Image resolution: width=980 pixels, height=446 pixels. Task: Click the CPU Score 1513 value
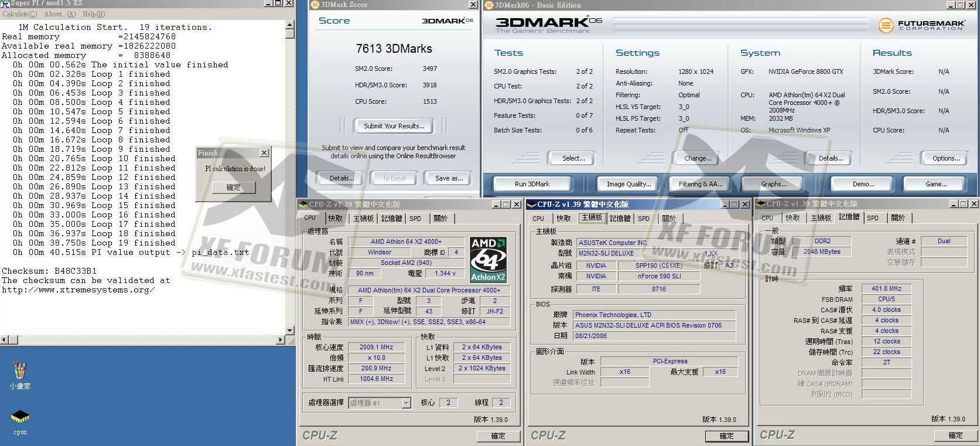pos(430,101)
